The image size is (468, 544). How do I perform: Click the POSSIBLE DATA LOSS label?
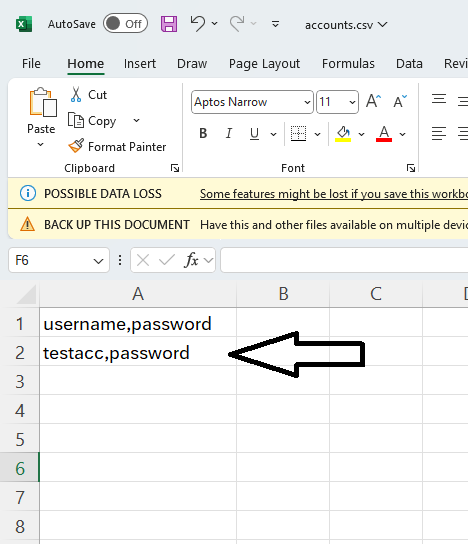click(x=103, y=194)
